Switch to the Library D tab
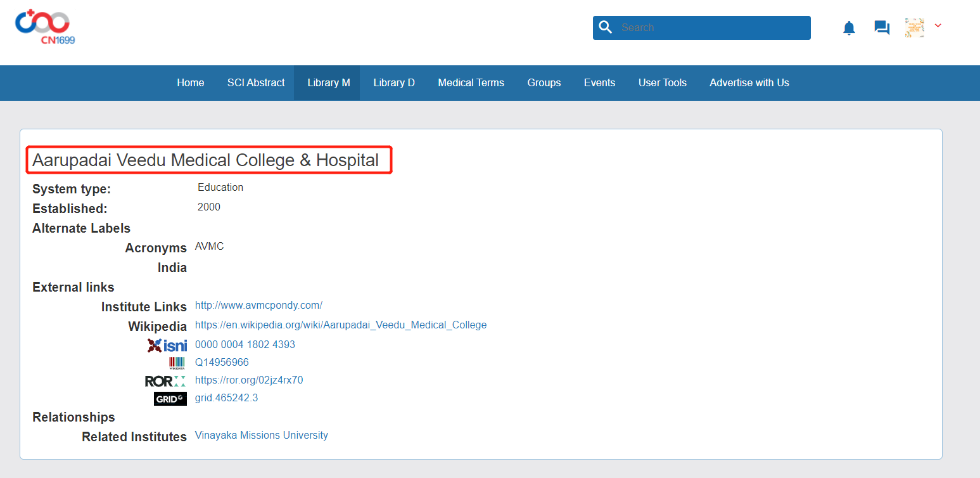Screen dimensions: 980x478 click(394, 83)
